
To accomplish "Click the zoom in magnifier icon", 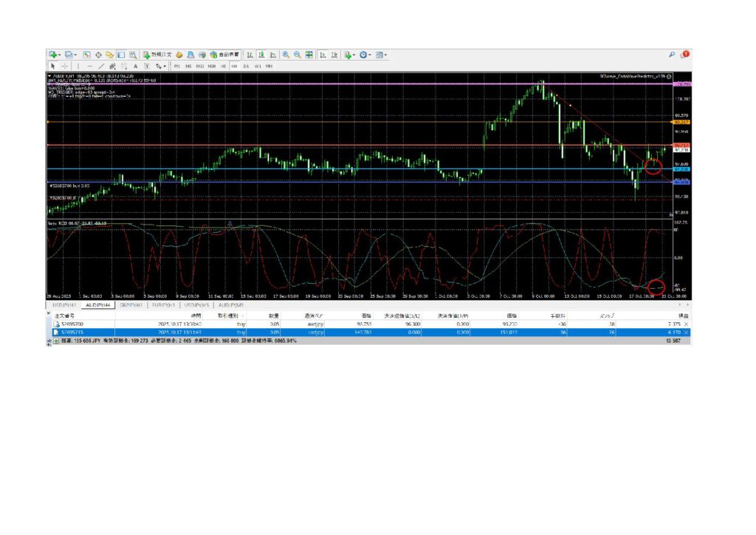I will [x=286, y=55].
